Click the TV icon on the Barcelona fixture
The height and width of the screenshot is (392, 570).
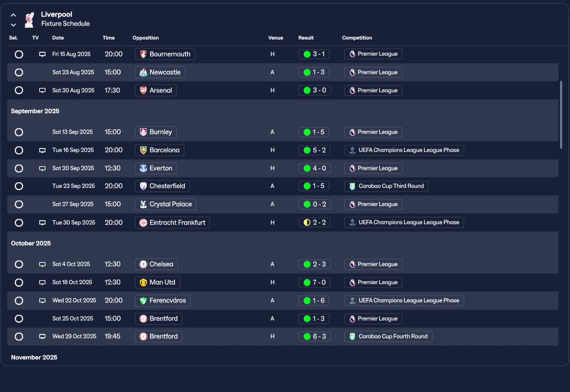click(42, 151)
